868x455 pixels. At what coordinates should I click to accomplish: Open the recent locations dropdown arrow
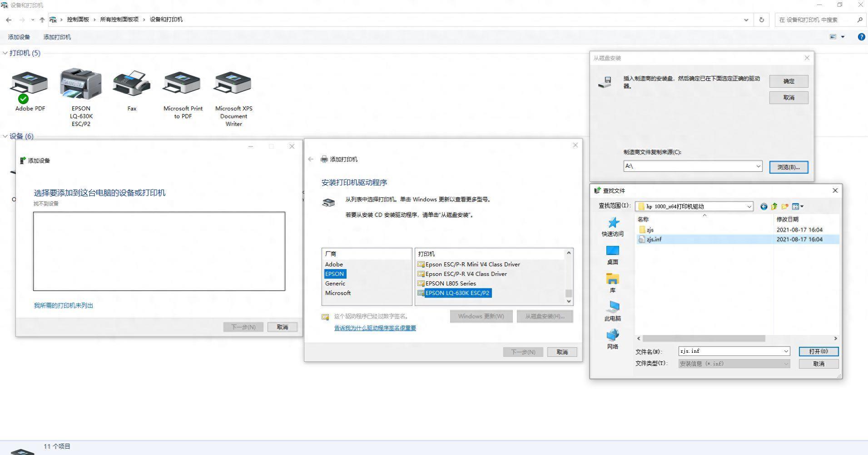pos(33,20)
